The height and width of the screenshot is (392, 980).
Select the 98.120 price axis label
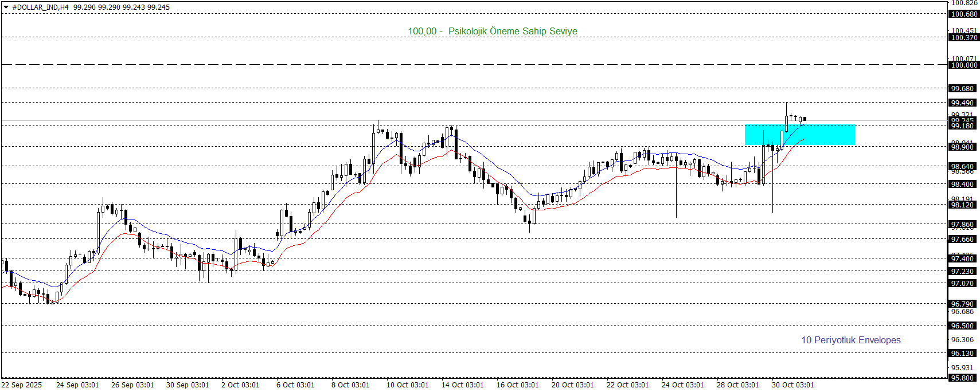[962, 205]
